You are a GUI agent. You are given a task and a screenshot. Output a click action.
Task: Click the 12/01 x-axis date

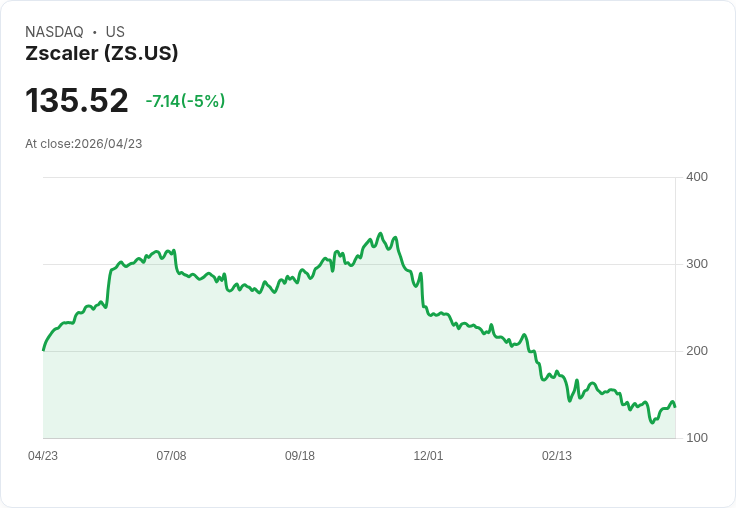(428, 456)
